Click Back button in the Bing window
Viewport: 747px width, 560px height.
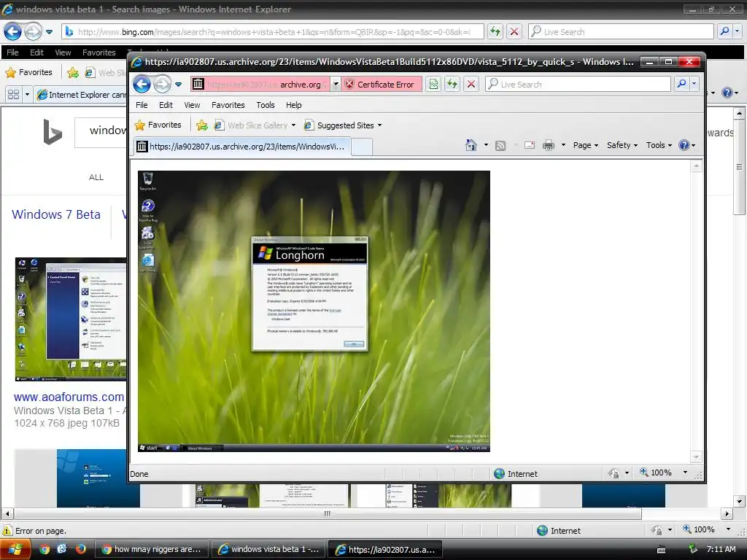coord(12,32)
